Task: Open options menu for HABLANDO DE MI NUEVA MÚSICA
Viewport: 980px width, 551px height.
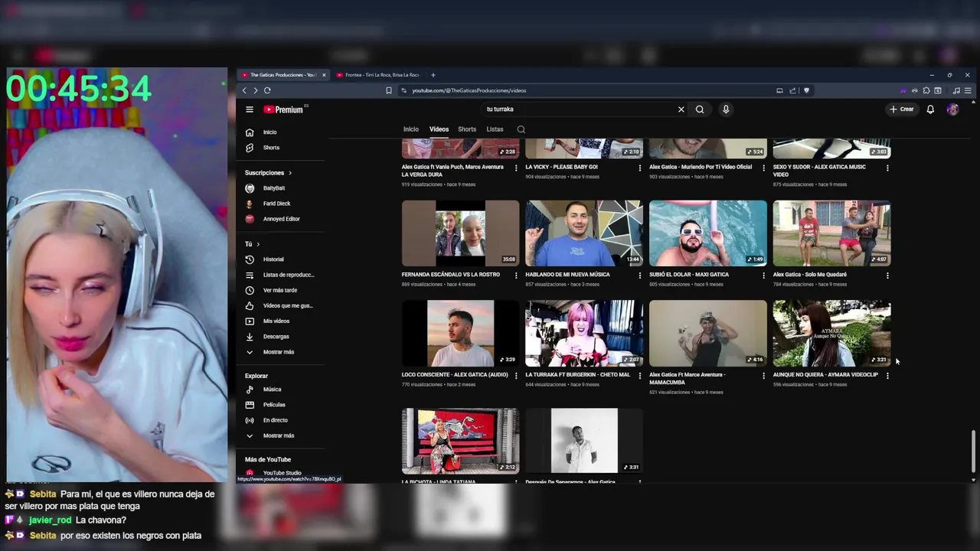Action: pyautogui.click(x=640, y=275)
